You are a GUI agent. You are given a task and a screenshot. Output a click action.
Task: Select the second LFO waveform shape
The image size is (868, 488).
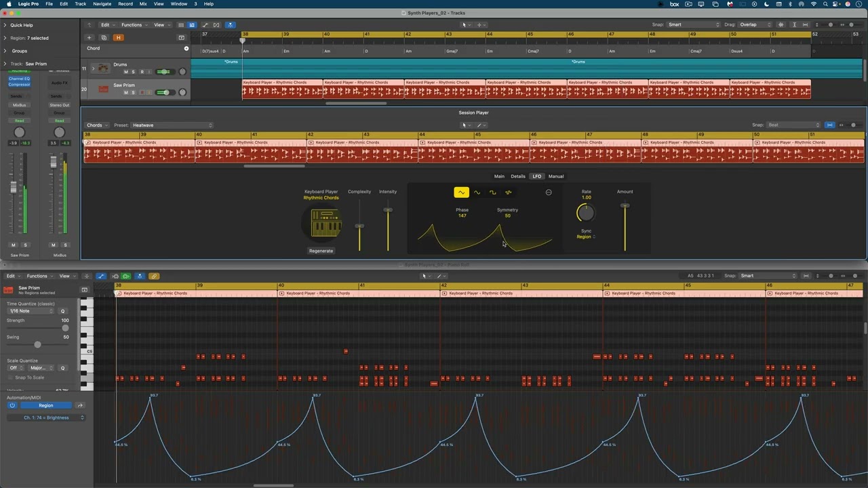[477, 192]
